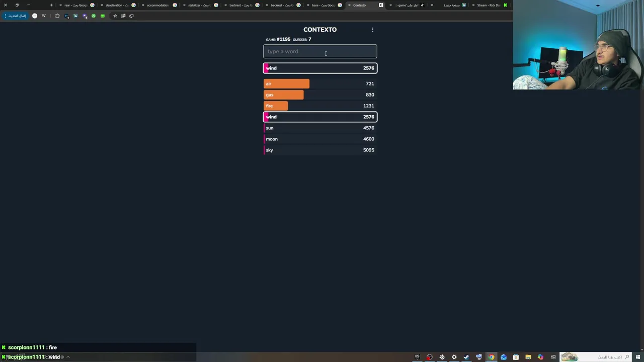Click the green round N extension icon
The height and width of the screenshot is (362, 644).
pos(94,16)
